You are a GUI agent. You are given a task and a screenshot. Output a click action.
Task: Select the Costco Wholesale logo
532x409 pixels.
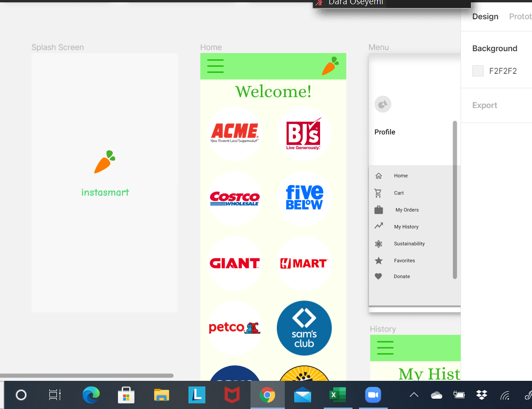coord(235,198)
